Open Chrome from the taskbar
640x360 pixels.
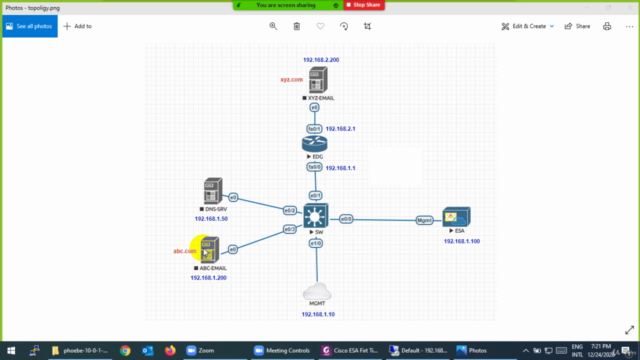click(125, 351)
